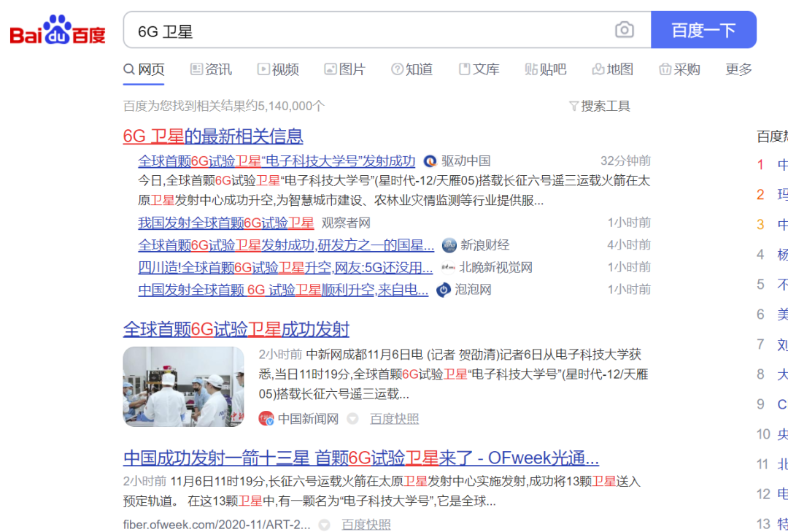Click the 新浪财经 source name
This screenshot has width=788, height=532.
(x=485, y=245)
